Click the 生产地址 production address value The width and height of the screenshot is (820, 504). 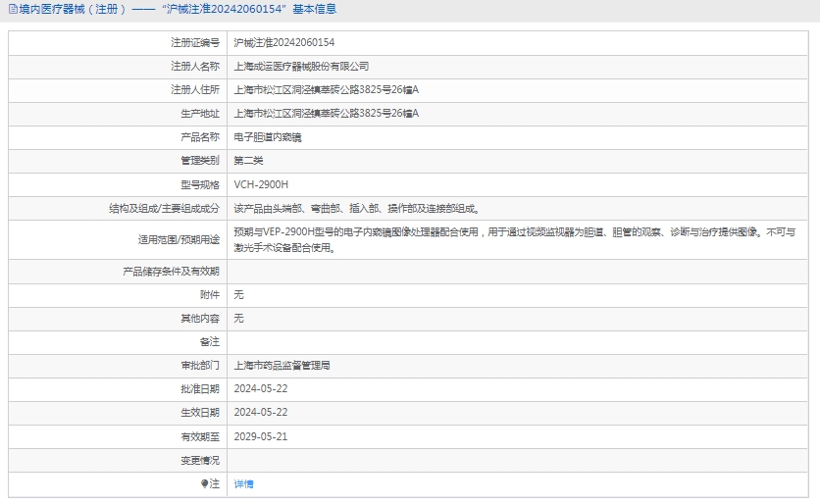tap(326, 114)
